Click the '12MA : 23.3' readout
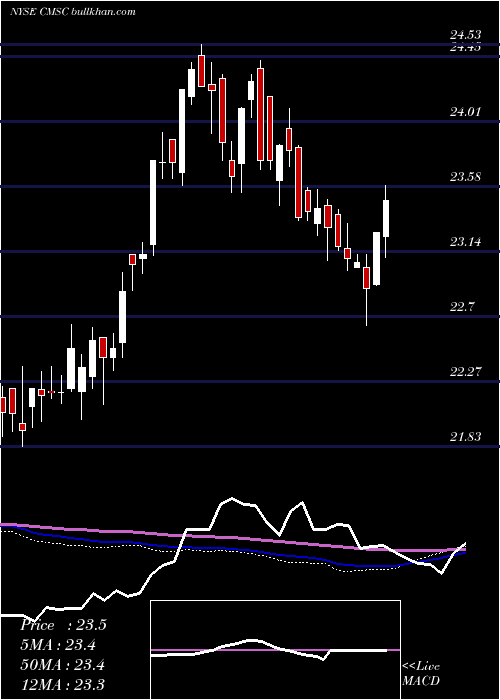 pos(62,684)
